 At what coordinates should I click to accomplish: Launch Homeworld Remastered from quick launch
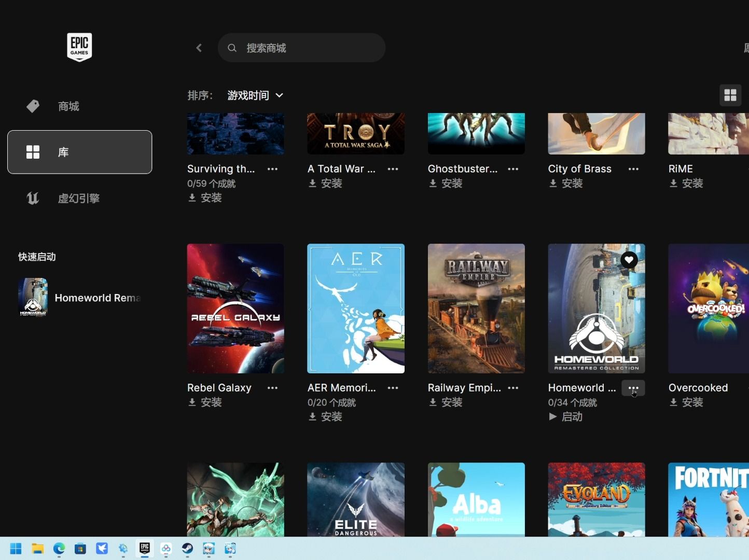[79, 298]
